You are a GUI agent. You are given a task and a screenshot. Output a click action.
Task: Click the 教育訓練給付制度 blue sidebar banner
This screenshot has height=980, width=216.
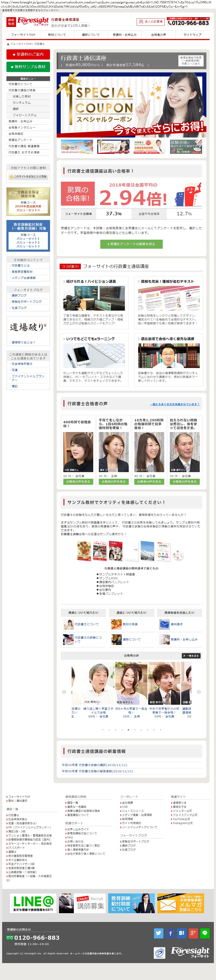[28, 235]
